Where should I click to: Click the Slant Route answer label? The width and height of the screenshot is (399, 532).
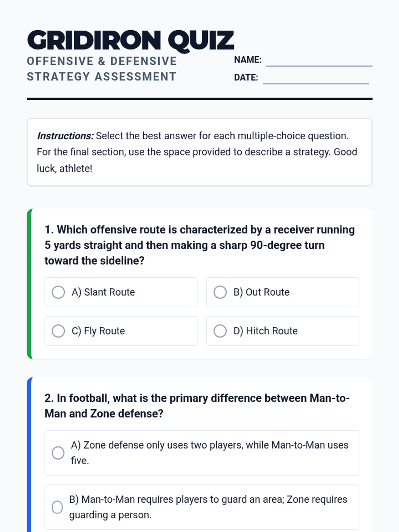[103, 292]
